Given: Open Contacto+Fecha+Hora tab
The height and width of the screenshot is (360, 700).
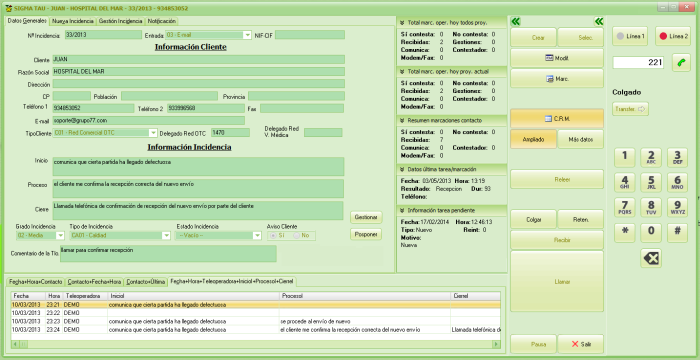Looking at the screenshot, I should pos(94,282).
